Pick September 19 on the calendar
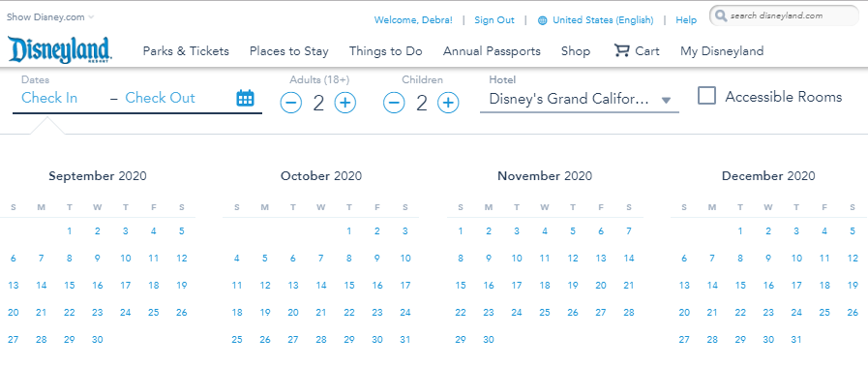 pos(182,286)
